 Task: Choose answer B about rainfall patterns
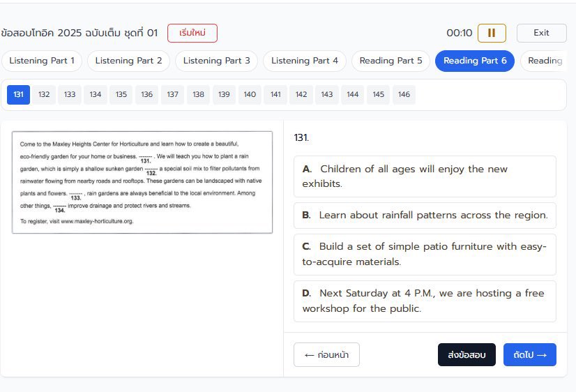425,216
